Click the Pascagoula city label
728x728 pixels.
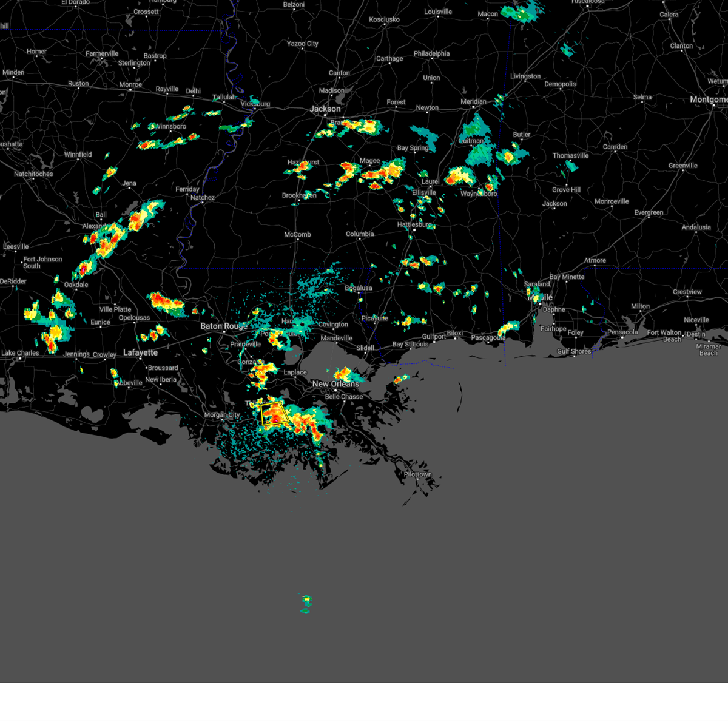tap(488, 338)
